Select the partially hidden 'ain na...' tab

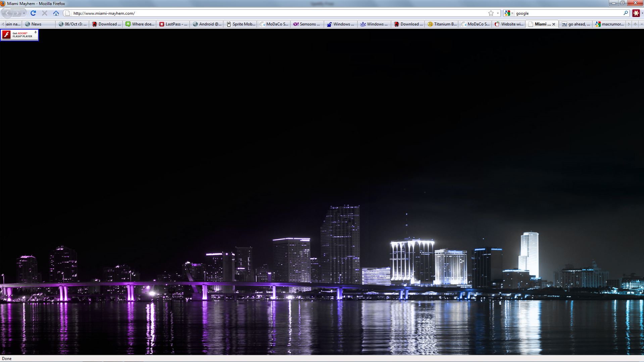tap(13, 24)
